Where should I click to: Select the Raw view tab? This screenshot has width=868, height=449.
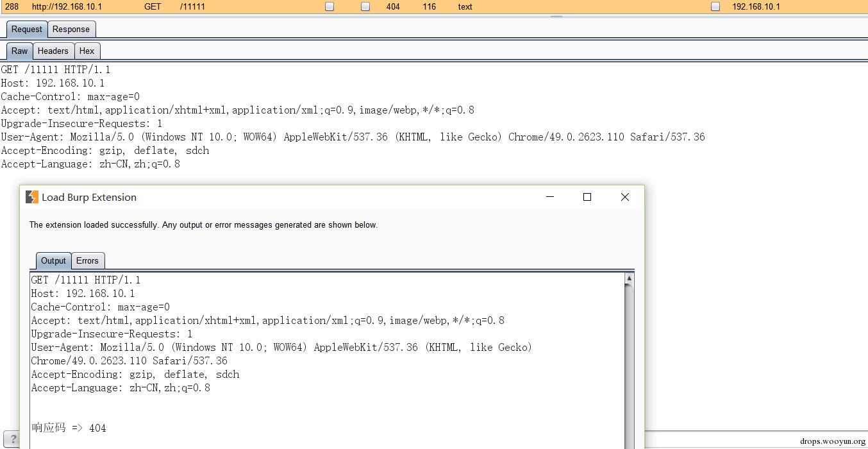[20, 51]
